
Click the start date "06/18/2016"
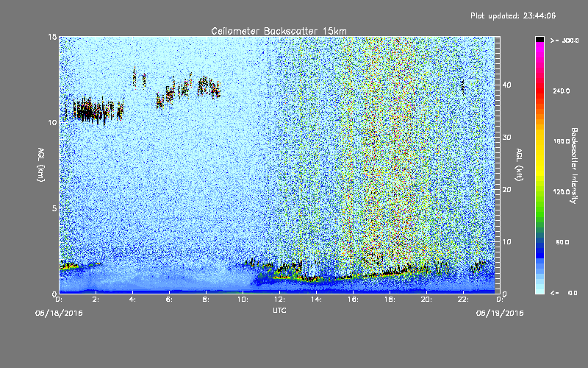coord(59,314)
